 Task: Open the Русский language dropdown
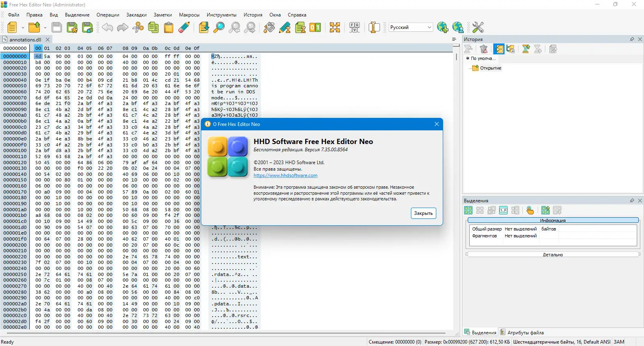[411, 27]
